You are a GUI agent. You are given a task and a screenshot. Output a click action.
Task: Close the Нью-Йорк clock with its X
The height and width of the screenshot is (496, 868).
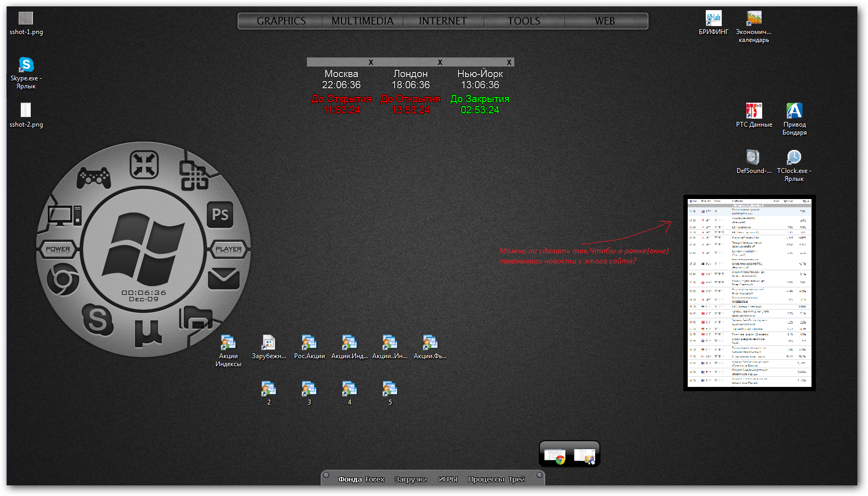click(x=509, y=62)
